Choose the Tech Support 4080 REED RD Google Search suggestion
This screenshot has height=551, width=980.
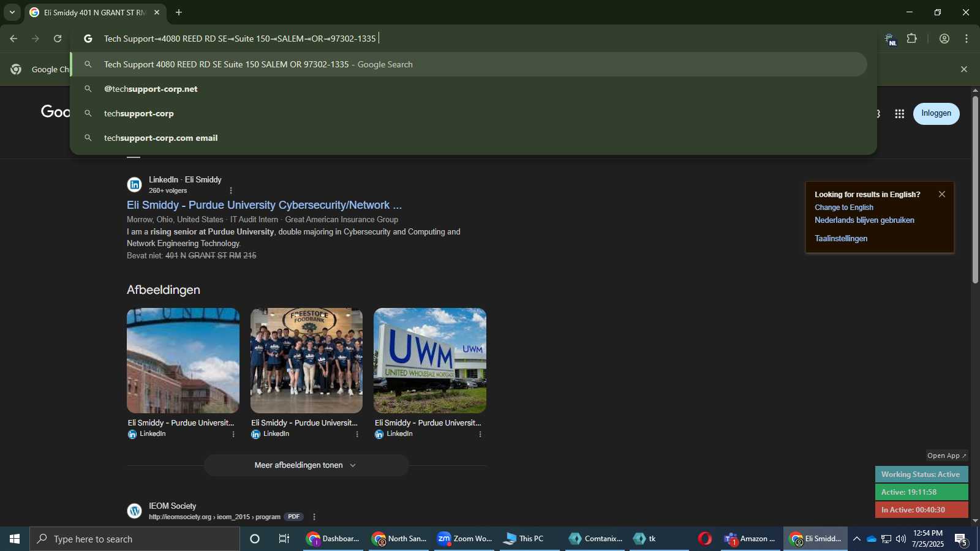click(x=469, y=64)
